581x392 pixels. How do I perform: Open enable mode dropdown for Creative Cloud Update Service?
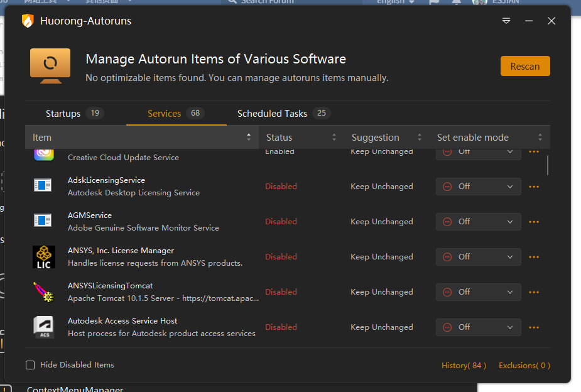[479, 154]
